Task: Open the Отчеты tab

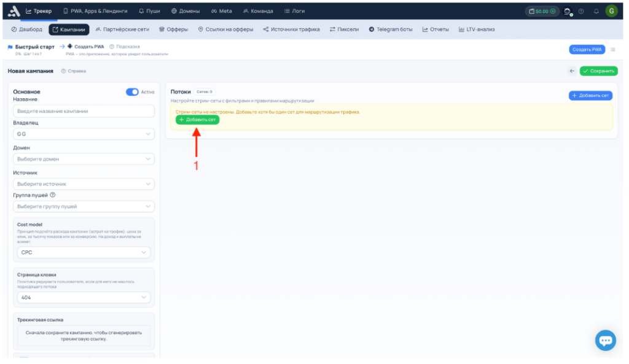Action: pyautogui.click(x=436, y=29)
